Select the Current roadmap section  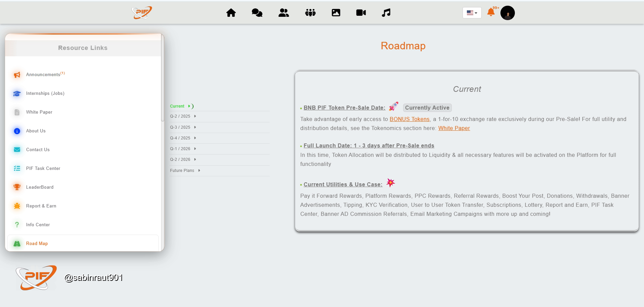click(x=220, y=106)
